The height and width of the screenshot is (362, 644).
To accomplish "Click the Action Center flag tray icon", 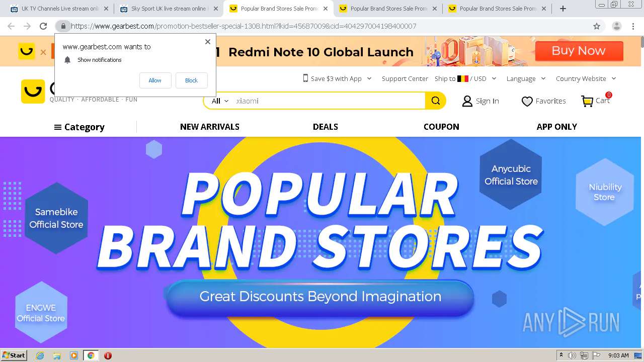I will pos(596,355).
